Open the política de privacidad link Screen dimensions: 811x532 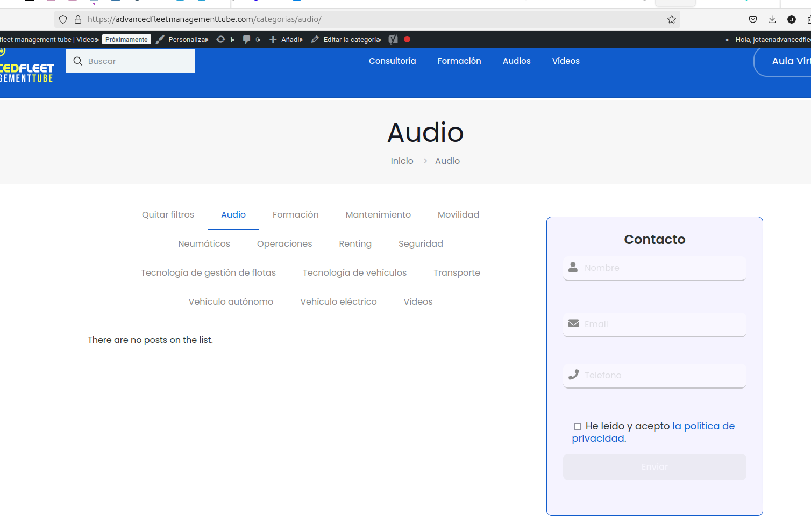[x=703, y=426]
